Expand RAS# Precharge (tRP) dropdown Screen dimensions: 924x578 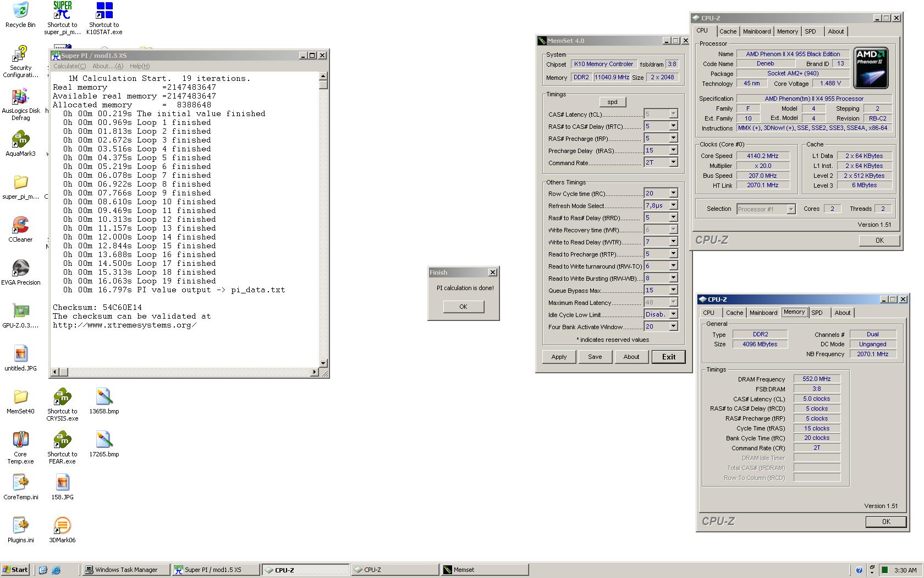[x=673, y=138]
